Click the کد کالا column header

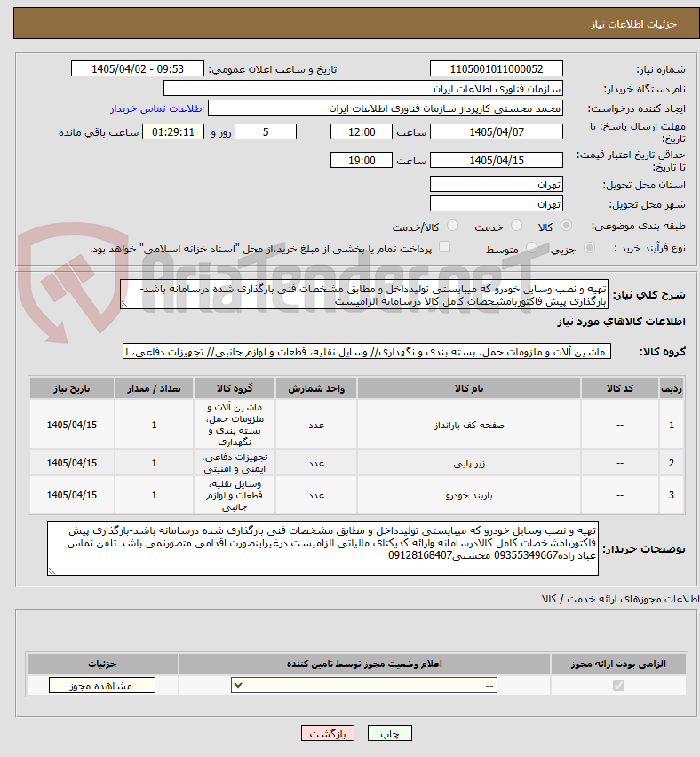click(620, 388)
